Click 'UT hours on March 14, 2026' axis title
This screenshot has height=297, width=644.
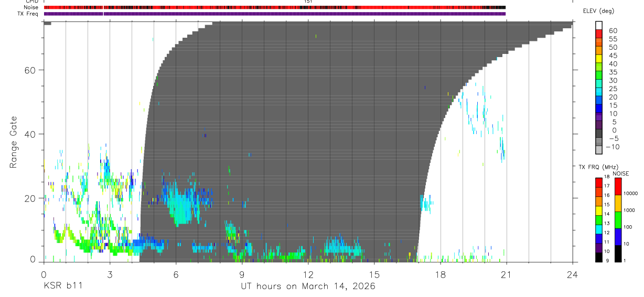(308, 286)
